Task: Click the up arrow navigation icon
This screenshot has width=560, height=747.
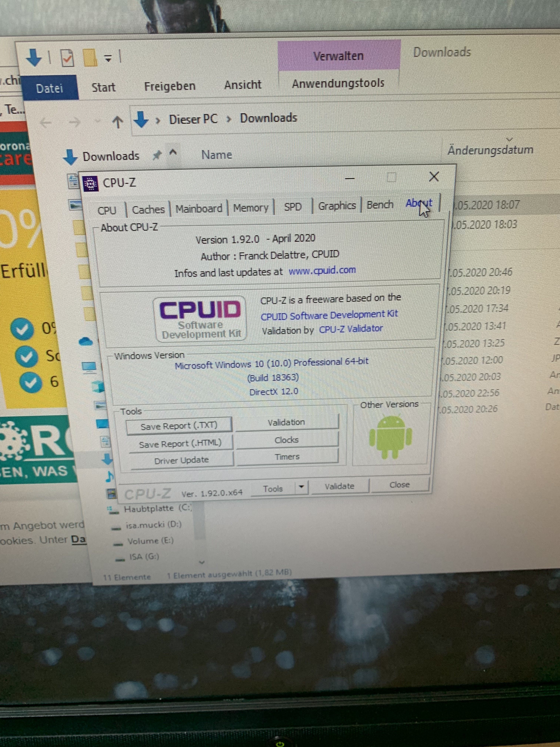Action: click(117, 122)
